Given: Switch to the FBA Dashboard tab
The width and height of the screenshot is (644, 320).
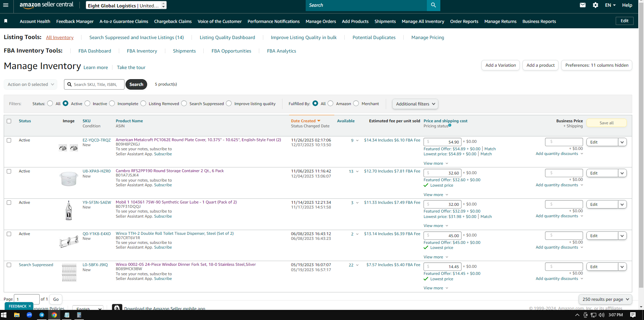Looking at the screenshot, I should [95, 51].
